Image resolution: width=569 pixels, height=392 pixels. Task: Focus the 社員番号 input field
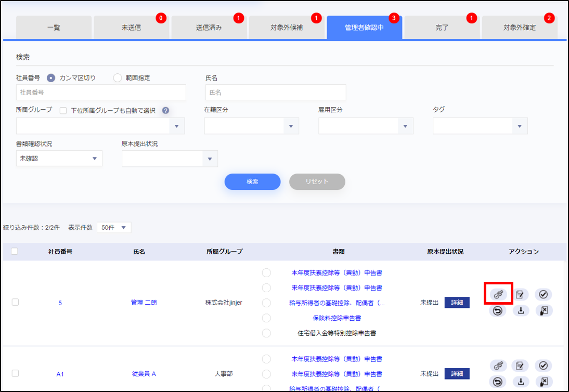pyautogui.click(x=101, y=93)
